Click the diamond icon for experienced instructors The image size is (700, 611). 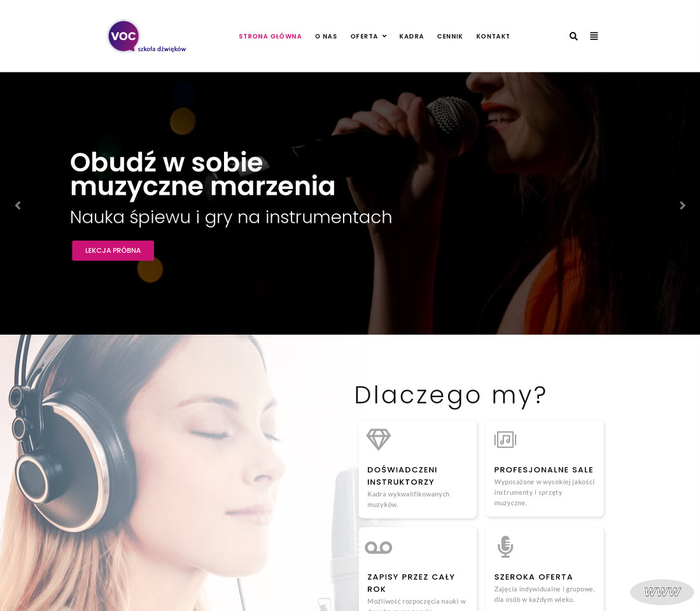pyautogui.click(x=379, y=440)
